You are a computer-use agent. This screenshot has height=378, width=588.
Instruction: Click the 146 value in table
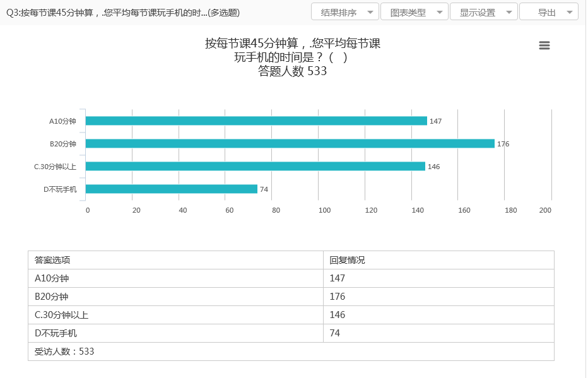[337, 315]
